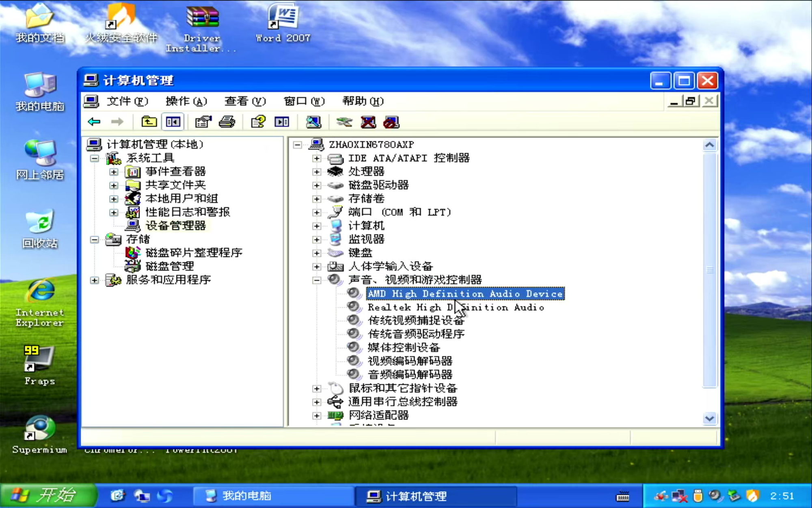Open Recycle Bin desktop icon

[40, 229]
